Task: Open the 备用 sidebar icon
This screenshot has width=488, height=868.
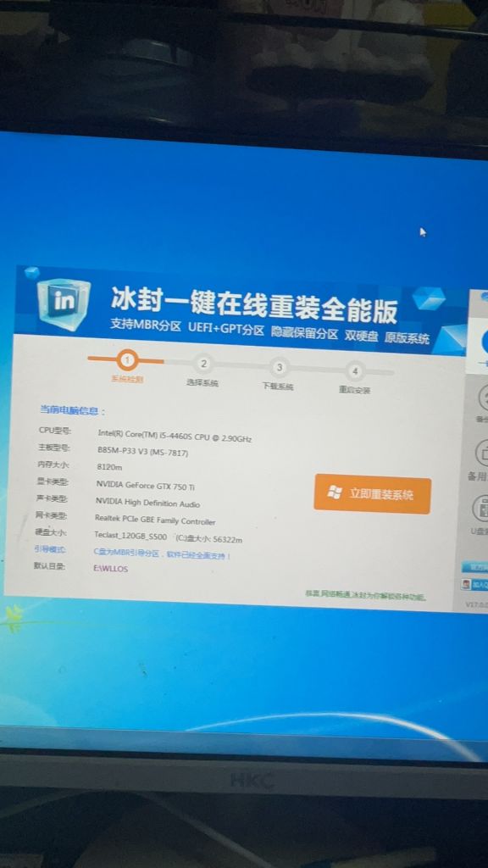Action: pyautogui.click(x=481, y=453)
